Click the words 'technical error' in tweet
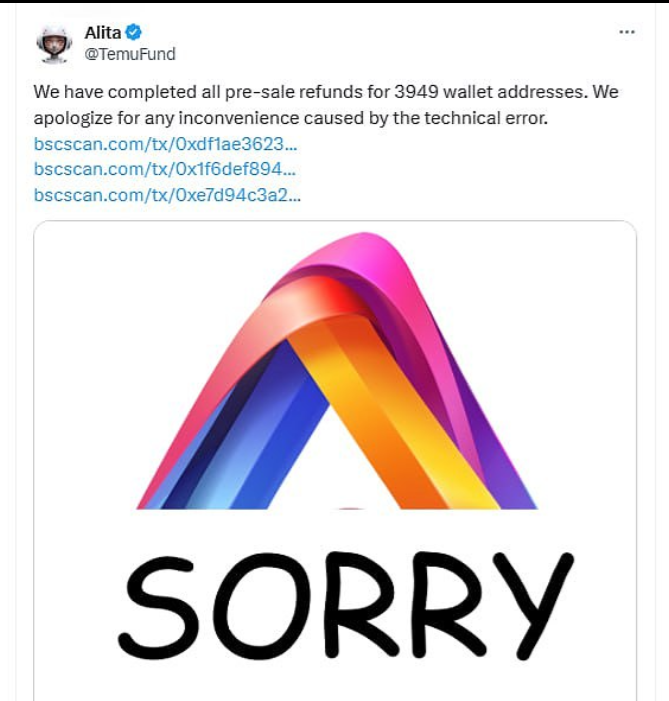Viewport: 669px width, 701px height. [x=486, y=118]
